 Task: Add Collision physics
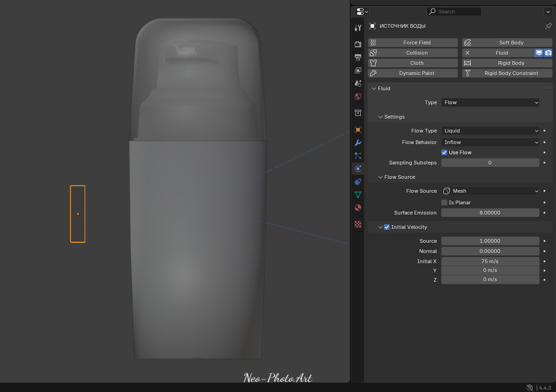click(413, 53)
